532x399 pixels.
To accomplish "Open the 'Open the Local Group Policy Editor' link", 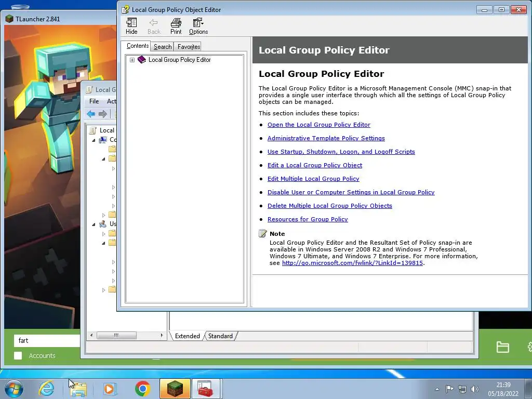I will tap(319, 125).
